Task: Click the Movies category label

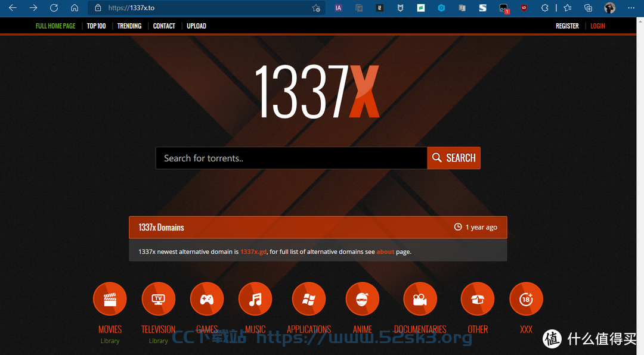Action: click(110, 329)
